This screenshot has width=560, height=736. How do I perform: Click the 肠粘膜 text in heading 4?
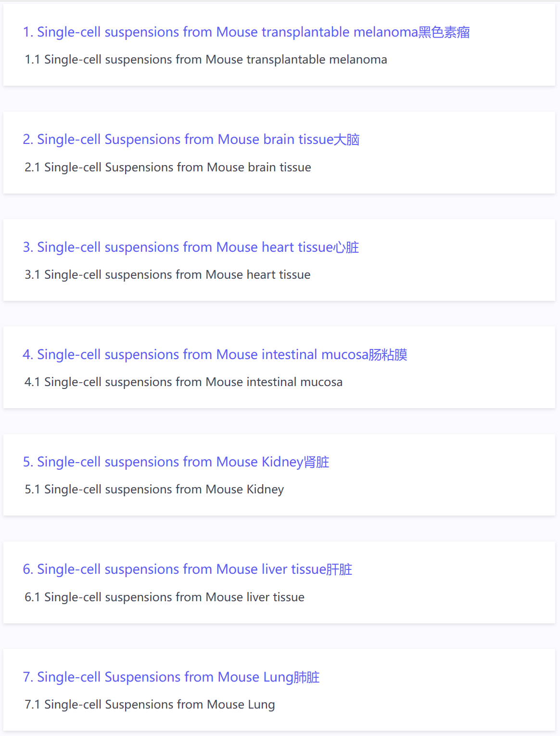(x=388, y=355)
